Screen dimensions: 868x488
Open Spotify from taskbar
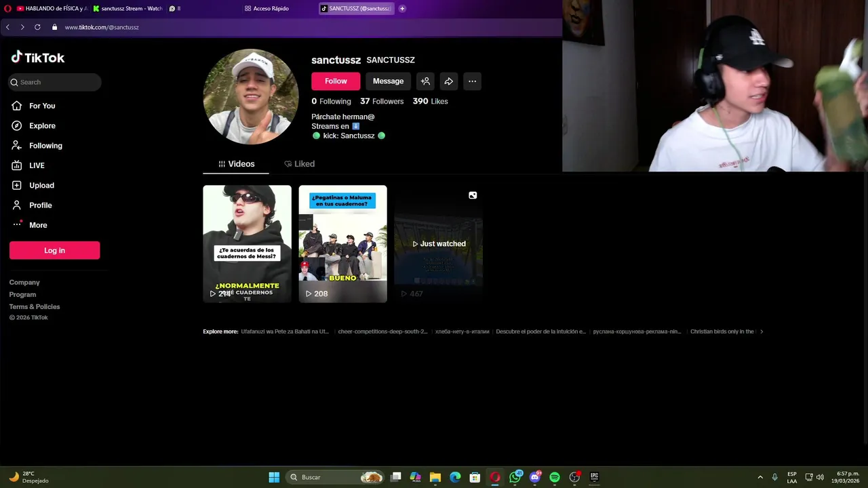click(x=555, y=477)
